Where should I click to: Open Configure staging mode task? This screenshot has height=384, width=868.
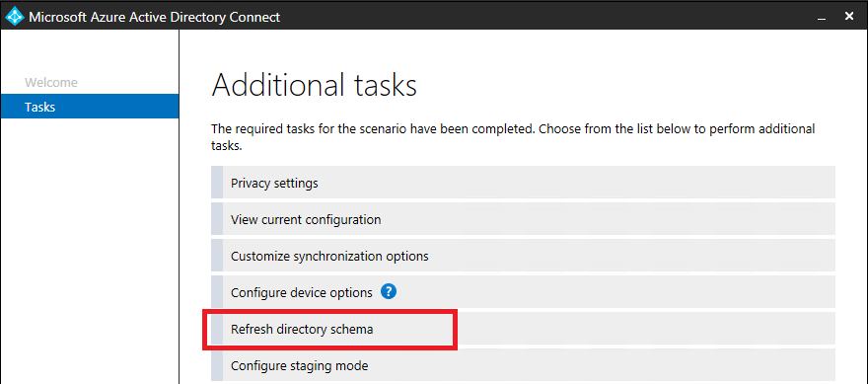pyautogui.click(x=523, y=365)
